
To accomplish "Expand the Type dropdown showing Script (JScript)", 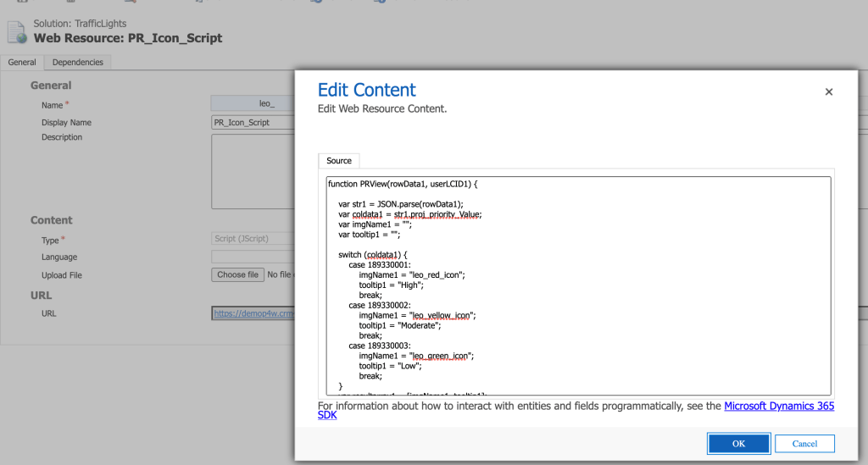I will 253,239.
